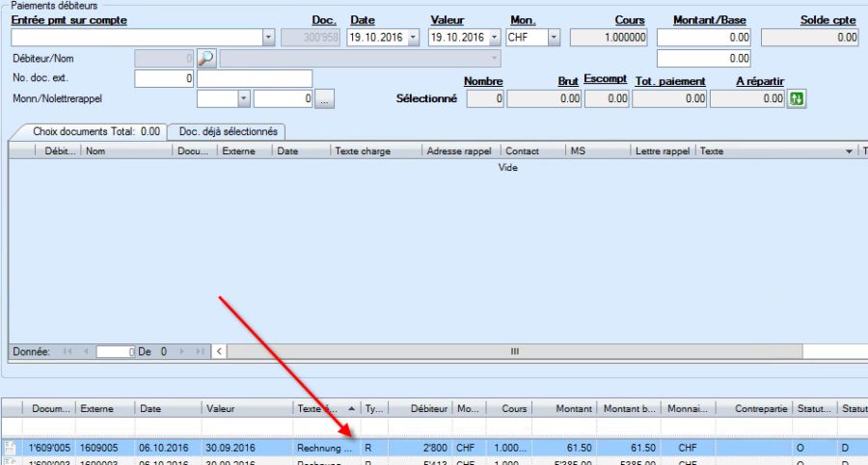868x465 pixels.
Task: Click the document icon on row 1'609'005
Action: tap(10, 448)
